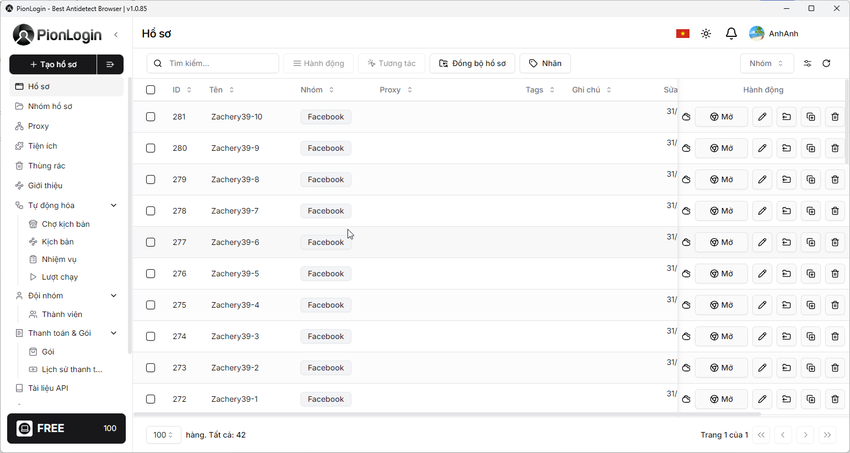The height and width of the screenshot is (453, 850).
Task: Open the Nhóm group filter dropdown
Action: click(x=766, y=64)
